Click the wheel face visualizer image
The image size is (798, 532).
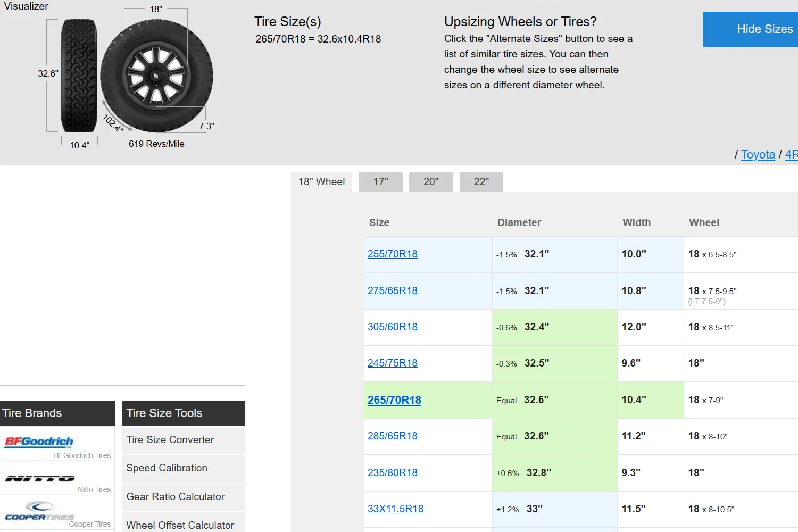(156, 76)
